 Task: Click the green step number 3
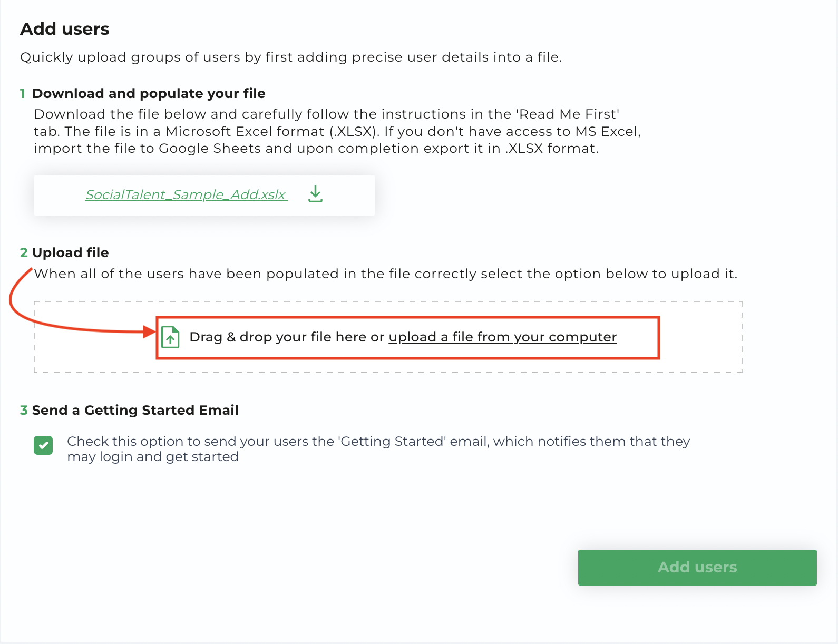click(24, 410)
